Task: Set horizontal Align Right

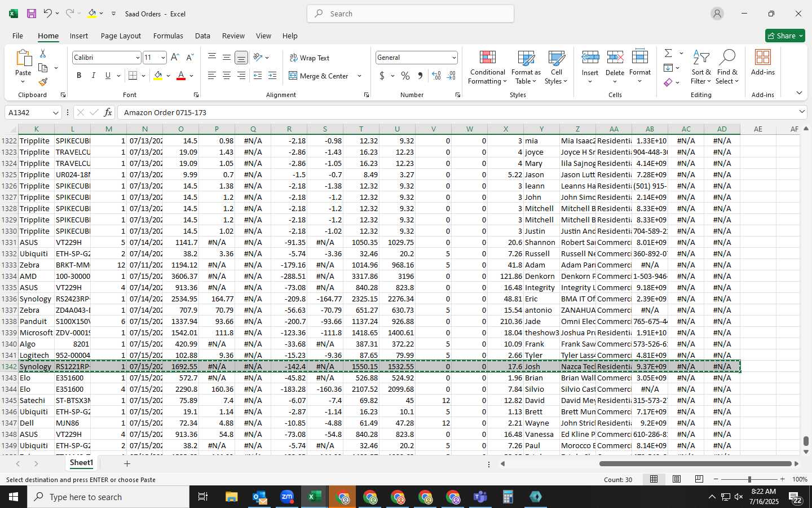Action: (x=241, y=76)
